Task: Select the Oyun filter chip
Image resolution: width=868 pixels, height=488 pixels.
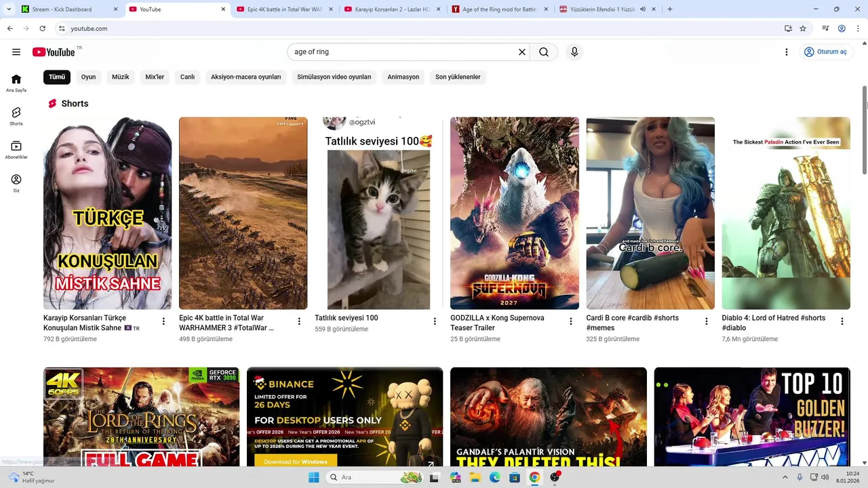Action: (88, 77)
